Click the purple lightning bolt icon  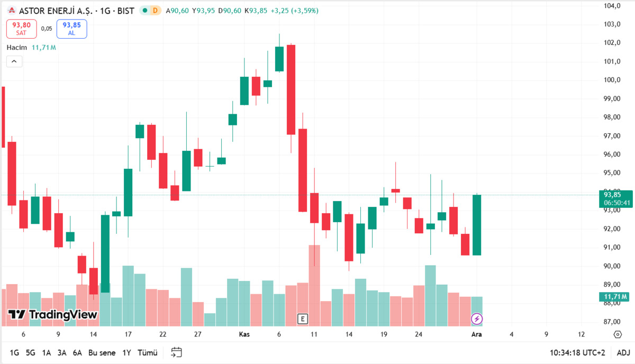pos(477,319)
